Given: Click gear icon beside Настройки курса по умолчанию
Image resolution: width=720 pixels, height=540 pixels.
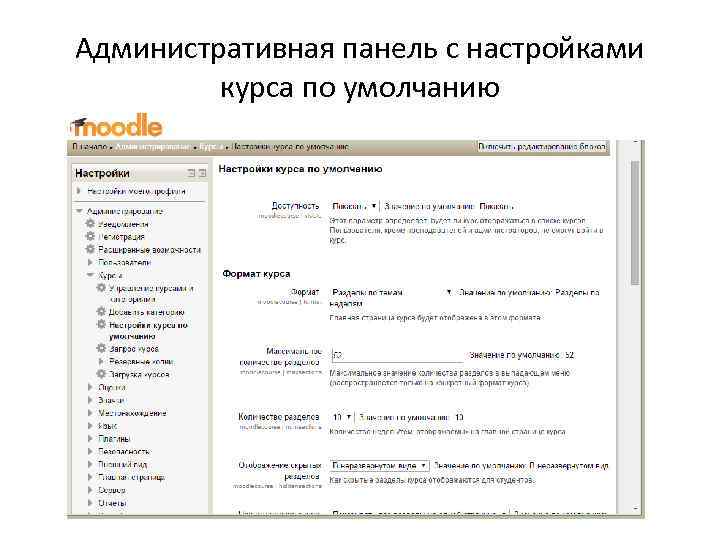Looking at the screenshot, I should 101,325.
